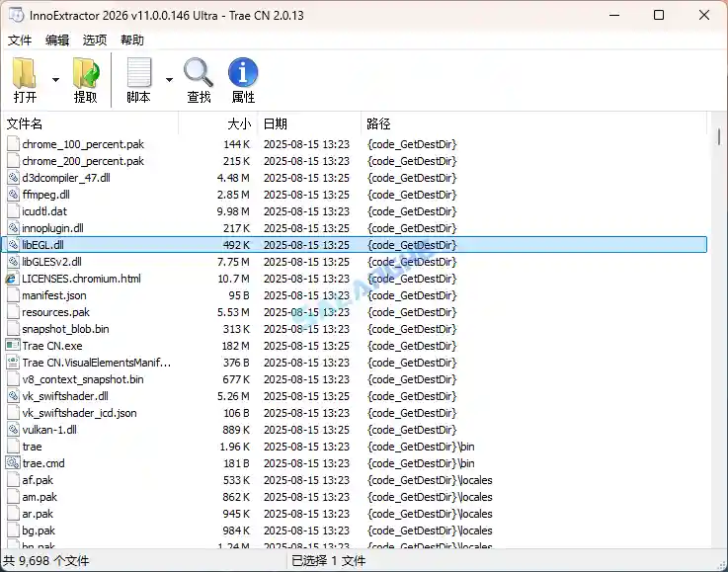Image resolution: width=728 pixels, height=572 pixels.
Task: Select the v8_context_snapshot.bin file icon
Action: (14, 379)
